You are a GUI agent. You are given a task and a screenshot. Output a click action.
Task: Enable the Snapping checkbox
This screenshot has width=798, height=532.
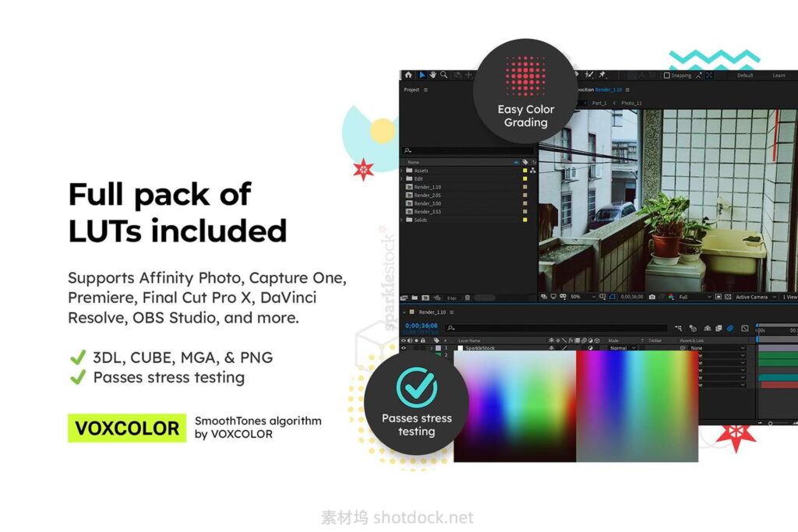click(x=667, y=76)
